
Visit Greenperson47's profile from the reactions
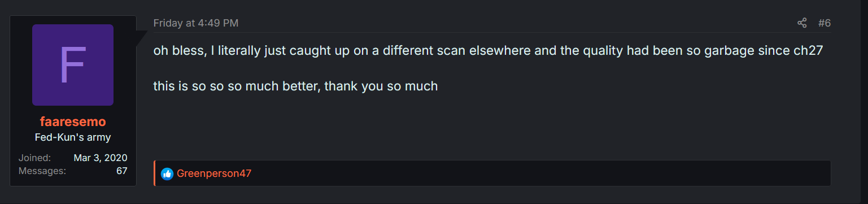click(x=214, y=173)
